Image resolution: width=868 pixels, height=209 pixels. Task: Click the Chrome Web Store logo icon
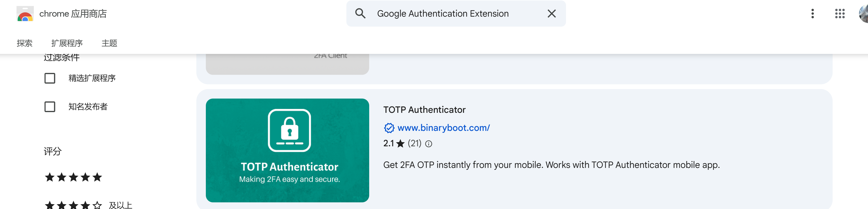(x=25, y=14)
